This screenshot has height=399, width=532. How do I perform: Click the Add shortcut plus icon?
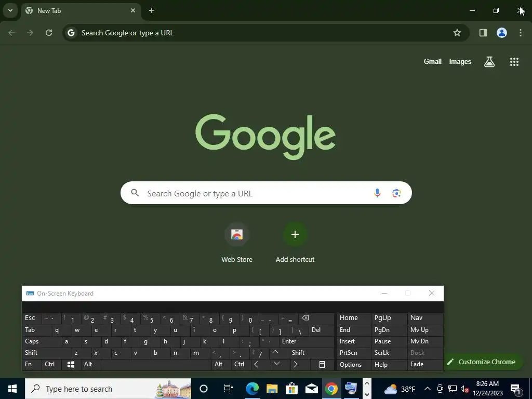coord(295,234)
